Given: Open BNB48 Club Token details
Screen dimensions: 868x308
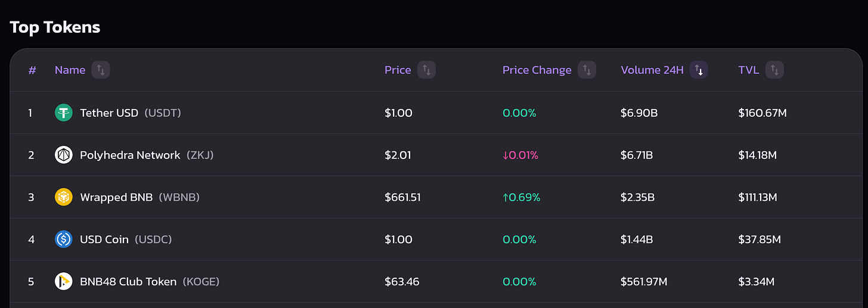Looking at the screenshot, I should click(128, 281).
